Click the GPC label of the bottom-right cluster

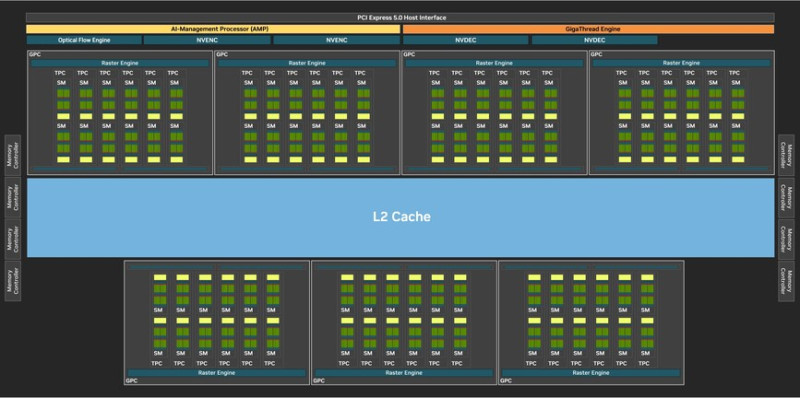(x=506, y=381)
